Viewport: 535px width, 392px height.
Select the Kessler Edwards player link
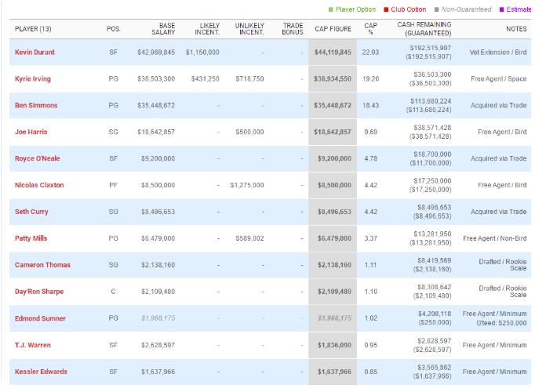pyautogui.click(x=41, y=372)
